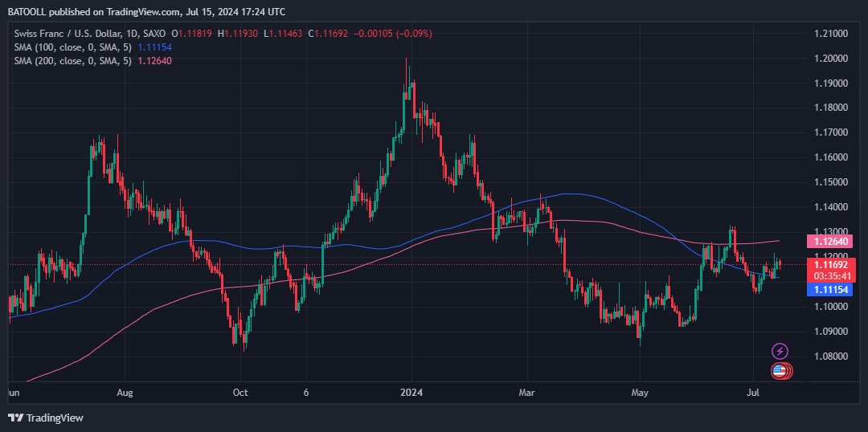Screen dimensions: 868x432
Task: Select the SMA (100, close, 0, SMA, 5) legend
Action: pos(74,47)
